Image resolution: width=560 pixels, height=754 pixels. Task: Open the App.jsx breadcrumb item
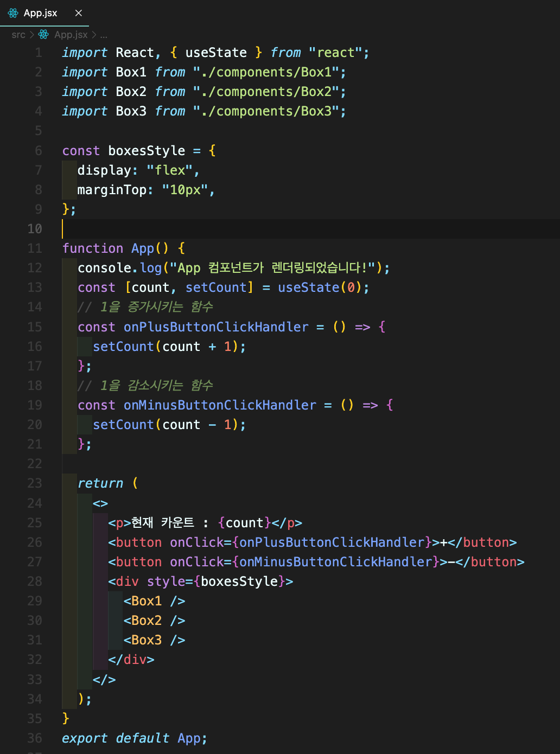(x=71, y=35)
